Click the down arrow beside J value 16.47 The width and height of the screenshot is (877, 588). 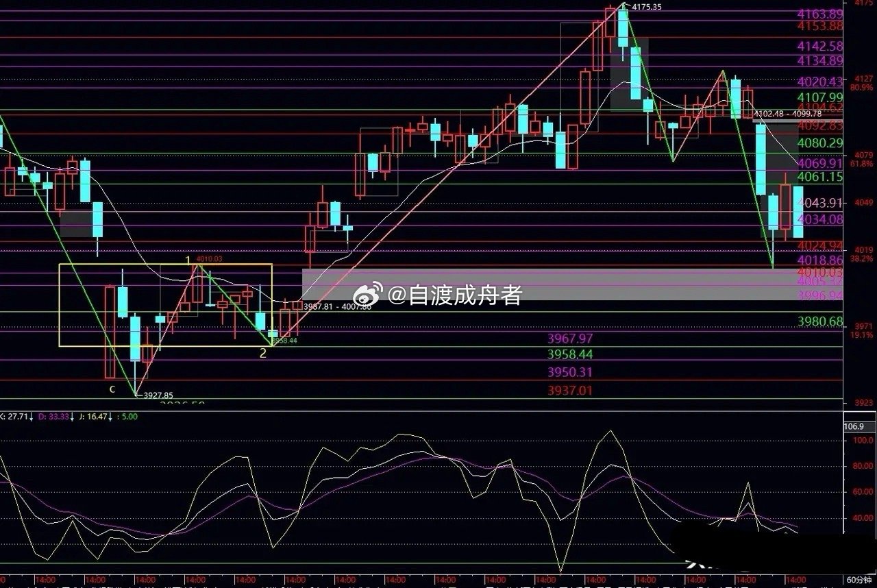112,416
